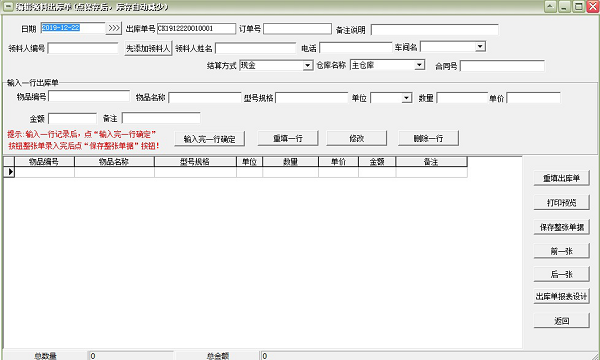The height and width of the screenshot is (360, 600).
Task: Click the 型号规格 column header
Action: pos(195,162)
